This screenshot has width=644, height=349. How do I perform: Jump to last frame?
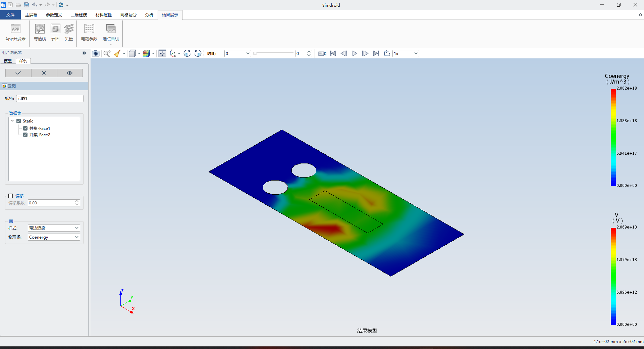click(376, 53)
